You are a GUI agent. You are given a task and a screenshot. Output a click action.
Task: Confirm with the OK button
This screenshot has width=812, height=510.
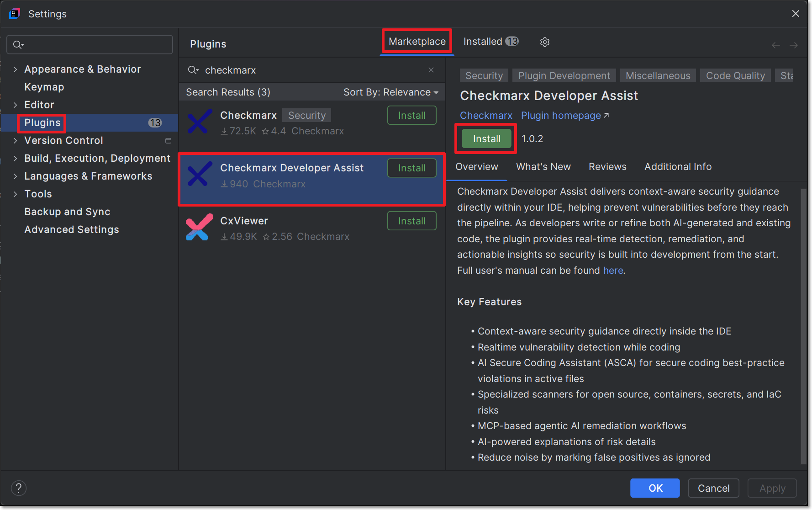point(655,488)
